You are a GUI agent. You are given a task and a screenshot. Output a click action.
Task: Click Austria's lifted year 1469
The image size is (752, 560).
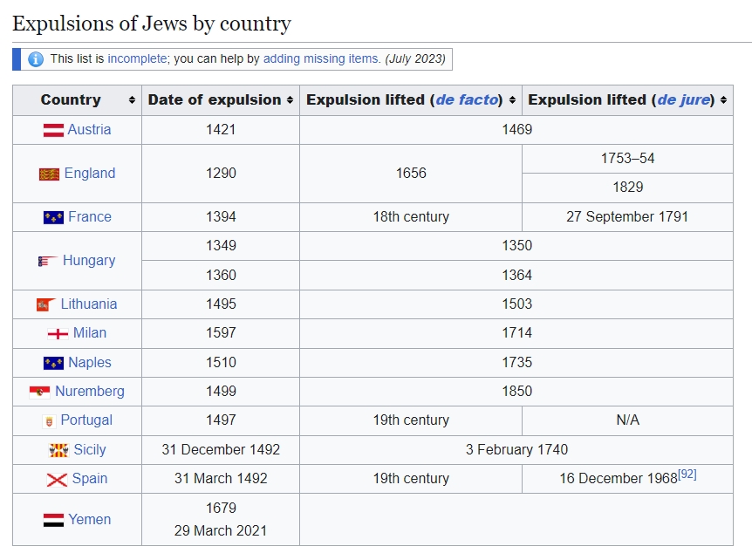tap(517, 129)
